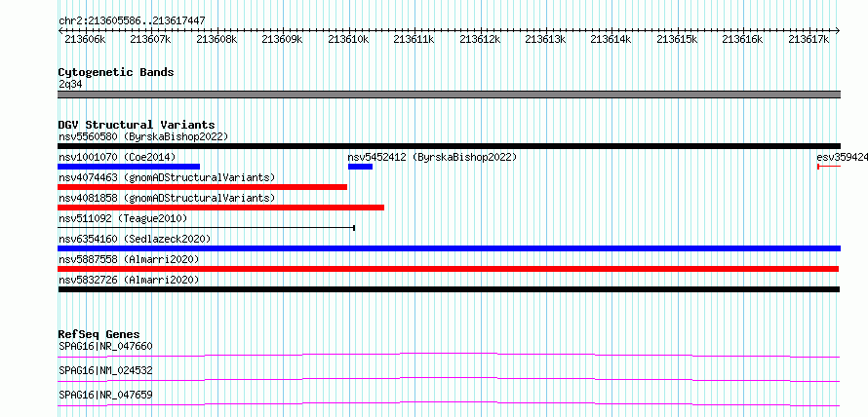Click the black nsv5832726 variant bar
868x417 pixels.
[x=449, y=289]
